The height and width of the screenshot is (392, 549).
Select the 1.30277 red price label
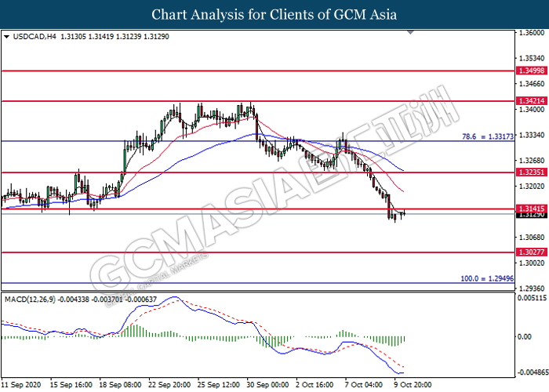(531, 252)
